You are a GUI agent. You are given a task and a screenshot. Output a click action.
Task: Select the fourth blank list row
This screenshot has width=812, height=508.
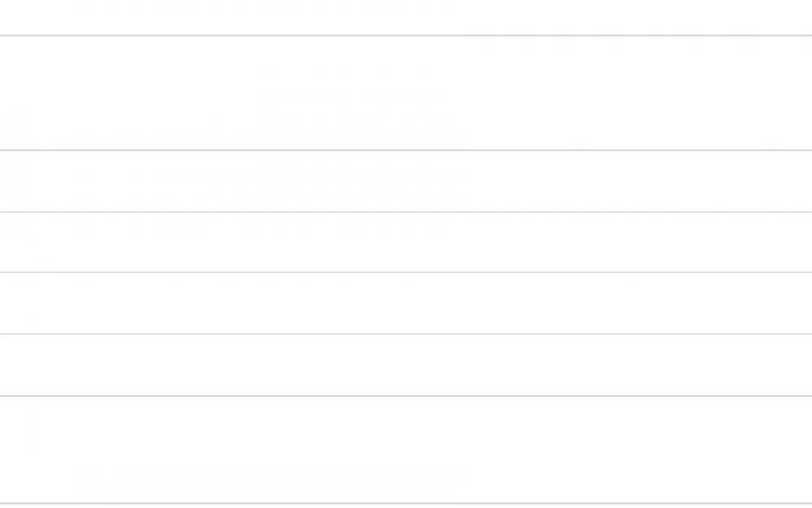coord(406,303)
